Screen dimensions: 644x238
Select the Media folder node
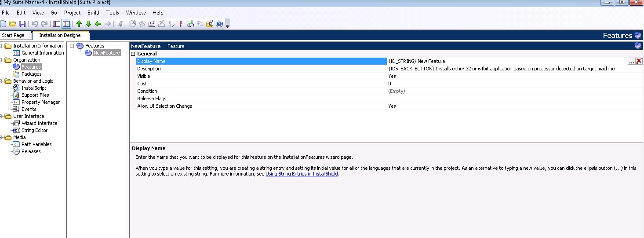(19, 137)
